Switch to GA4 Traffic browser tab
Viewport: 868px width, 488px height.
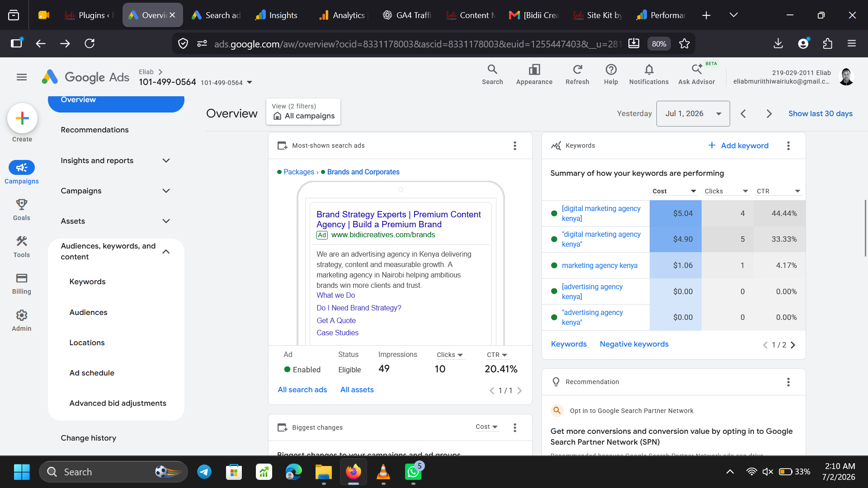pos(407,15)
